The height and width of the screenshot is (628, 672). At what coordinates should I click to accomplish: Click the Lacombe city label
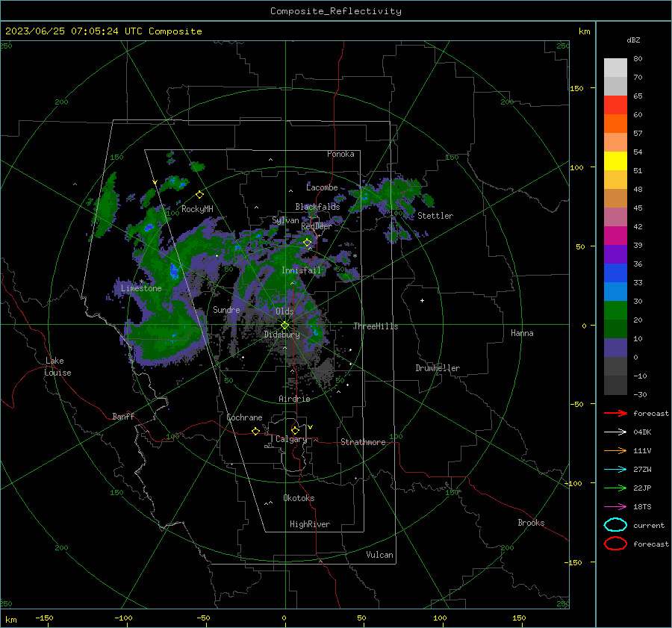tap(322, 187)
